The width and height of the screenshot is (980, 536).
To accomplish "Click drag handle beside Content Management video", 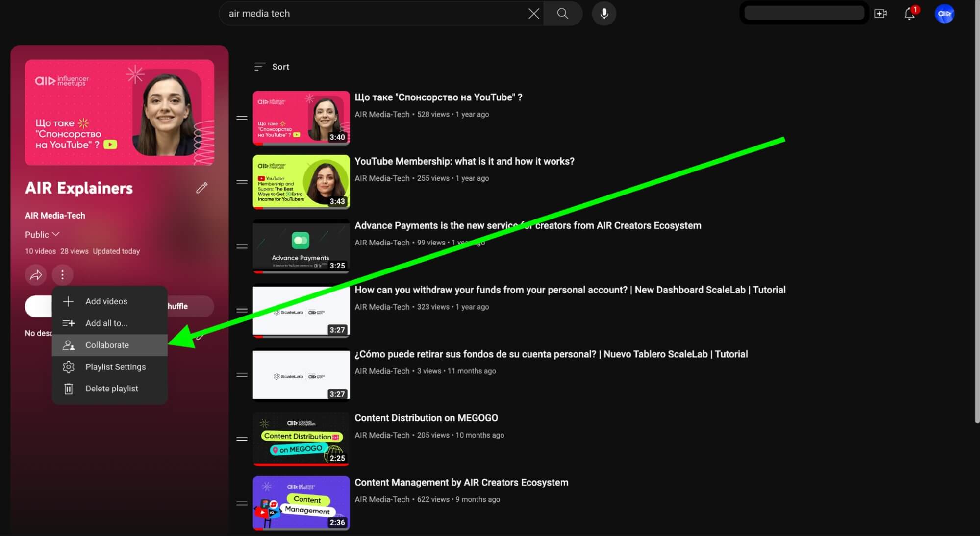I will coord(242,503).
